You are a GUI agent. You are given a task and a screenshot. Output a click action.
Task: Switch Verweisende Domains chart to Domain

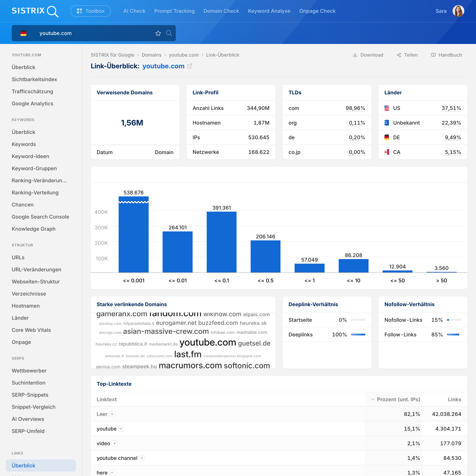[x=164, y=152]
